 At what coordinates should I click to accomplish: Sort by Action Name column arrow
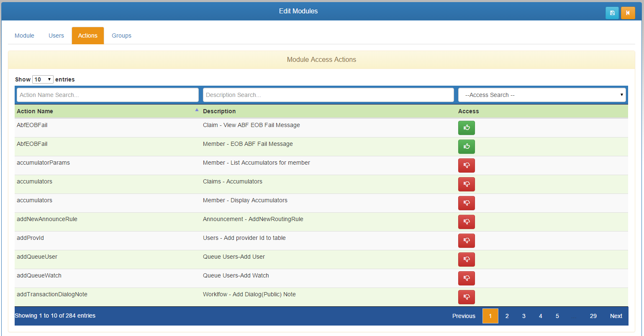(x=197, y=110)
